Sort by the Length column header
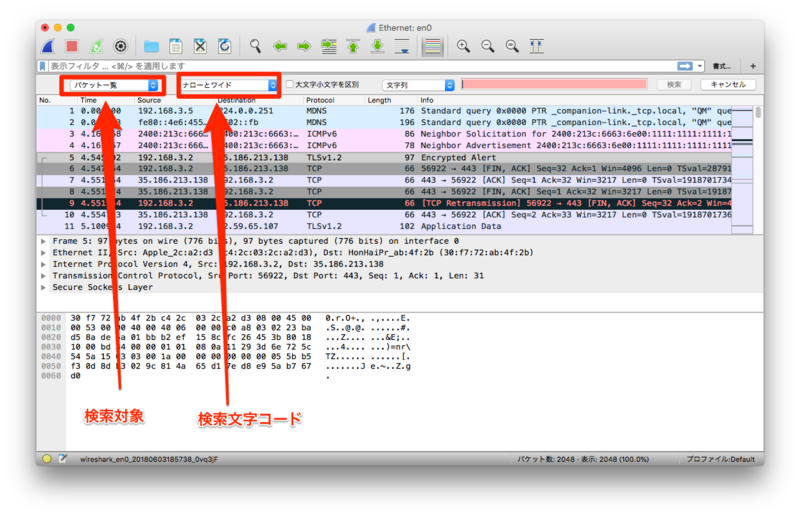 point(380,100)
